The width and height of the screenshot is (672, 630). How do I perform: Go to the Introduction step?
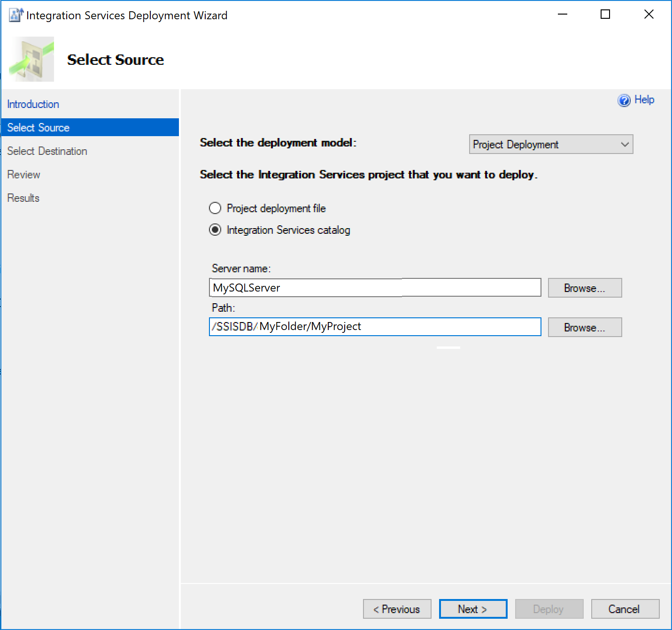point(33,104)
